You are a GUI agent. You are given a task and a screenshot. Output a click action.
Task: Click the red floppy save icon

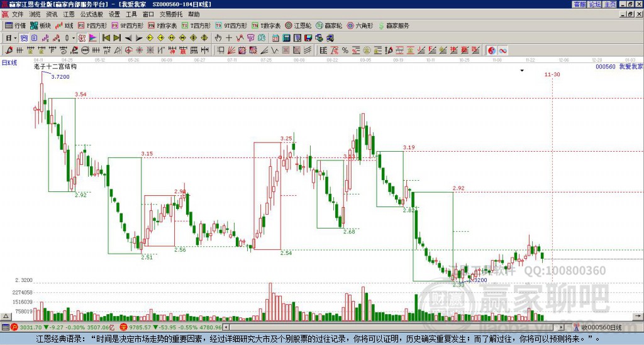coord(308,38)
